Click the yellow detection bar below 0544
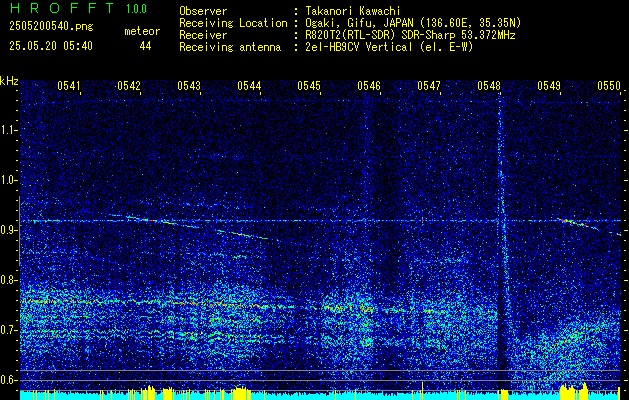Viewport: 629px width, 400px height. (241, 393)
